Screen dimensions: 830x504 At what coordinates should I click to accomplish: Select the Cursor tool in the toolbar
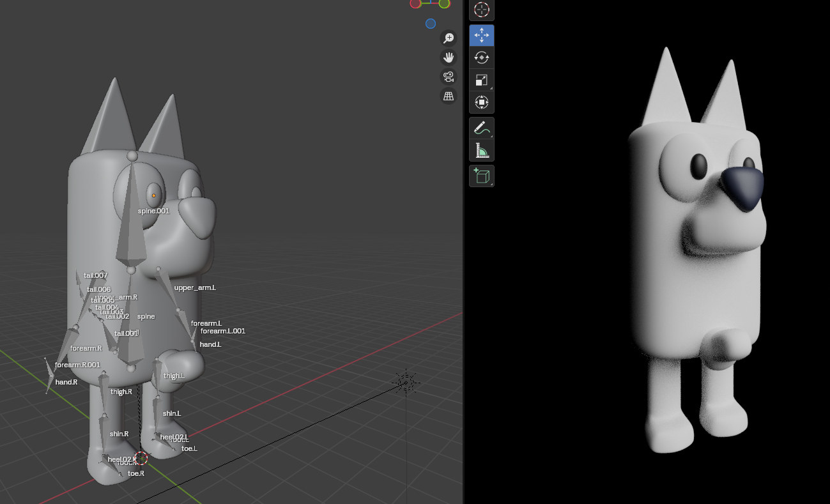coord(482,10)
